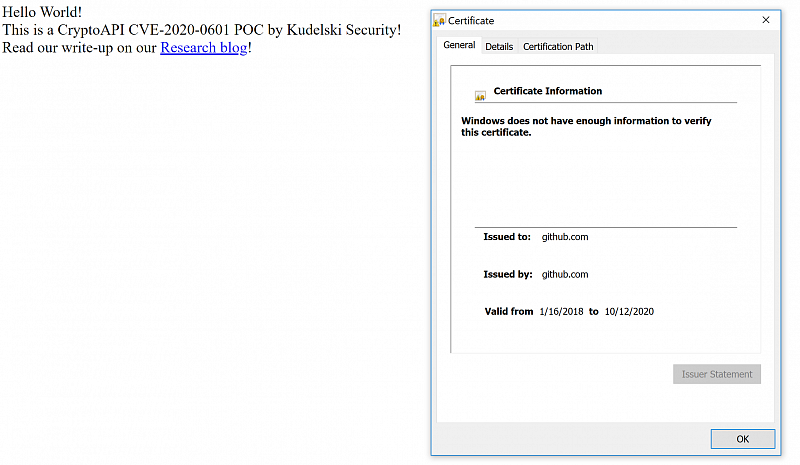The height and width of the screenshot is (465, 800).
Task: Click the Certificate Information heading
Action: click(547, 91)
